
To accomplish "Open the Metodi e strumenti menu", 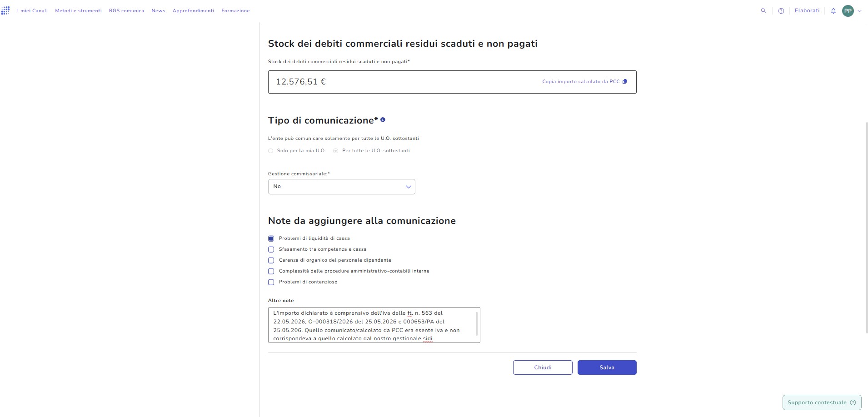I will [78, 11].
